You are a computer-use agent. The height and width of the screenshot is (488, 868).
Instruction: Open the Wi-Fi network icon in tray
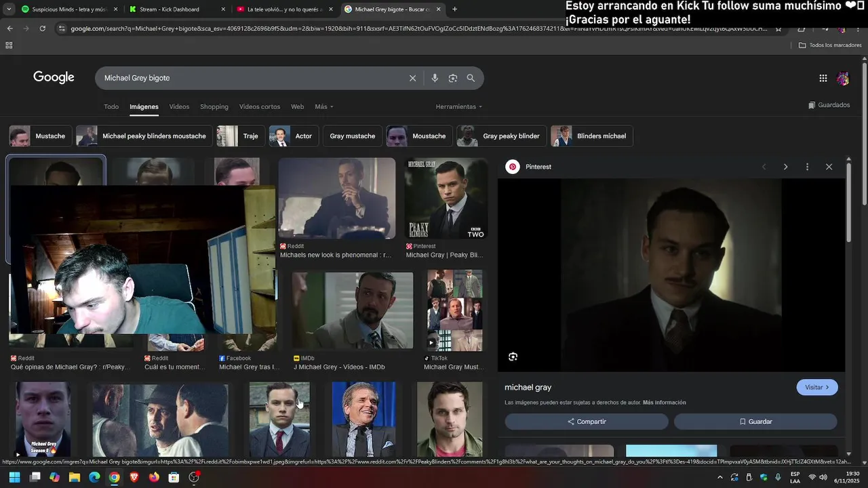click(812, 477)
